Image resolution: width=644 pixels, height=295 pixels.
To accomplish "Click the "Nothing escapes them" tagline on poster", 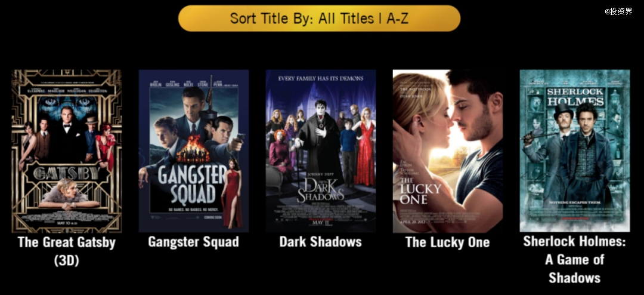I will [575, 203].
